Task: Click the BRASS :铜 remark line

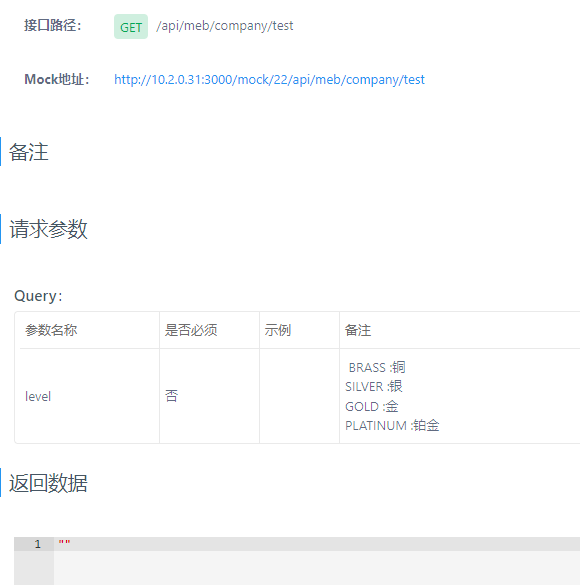Action: pos(377,367)
